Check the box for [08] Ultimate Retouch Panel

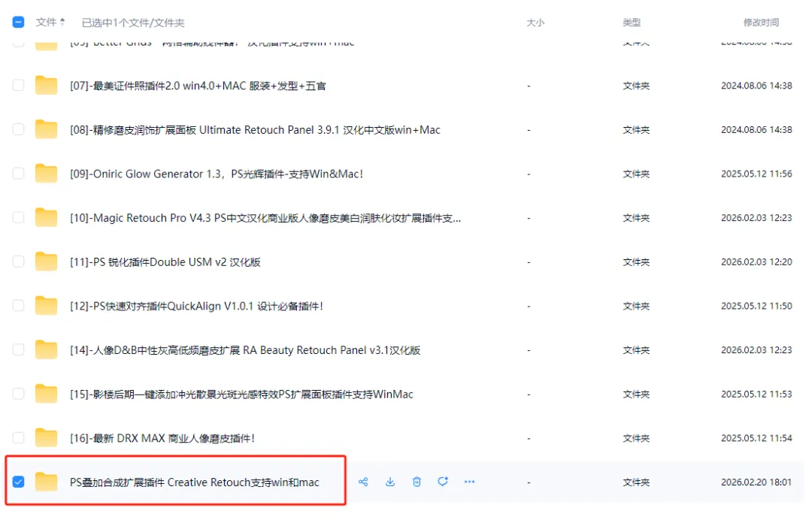(x=18, y=129)
